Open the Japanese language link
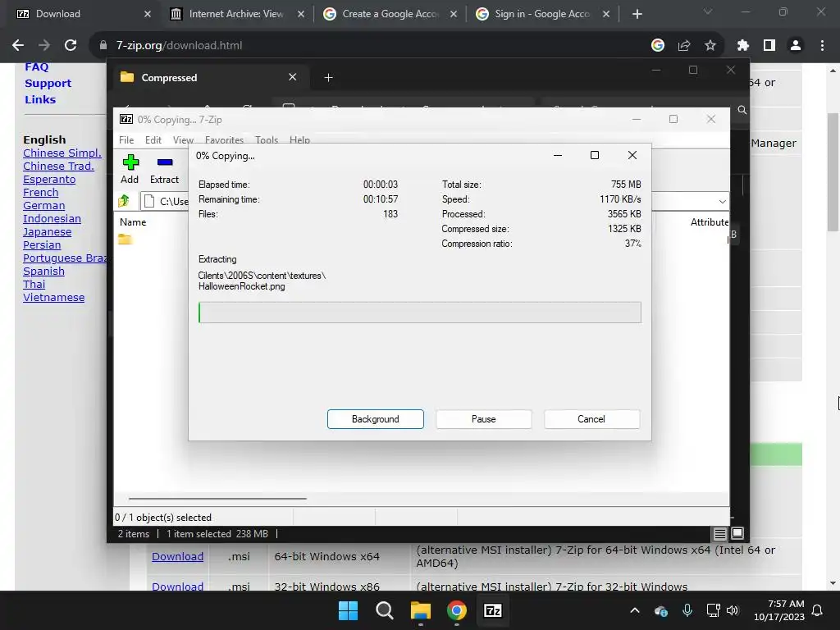This screenshot has height=630, width=840. pyautogui.click(x=47, y=232)
